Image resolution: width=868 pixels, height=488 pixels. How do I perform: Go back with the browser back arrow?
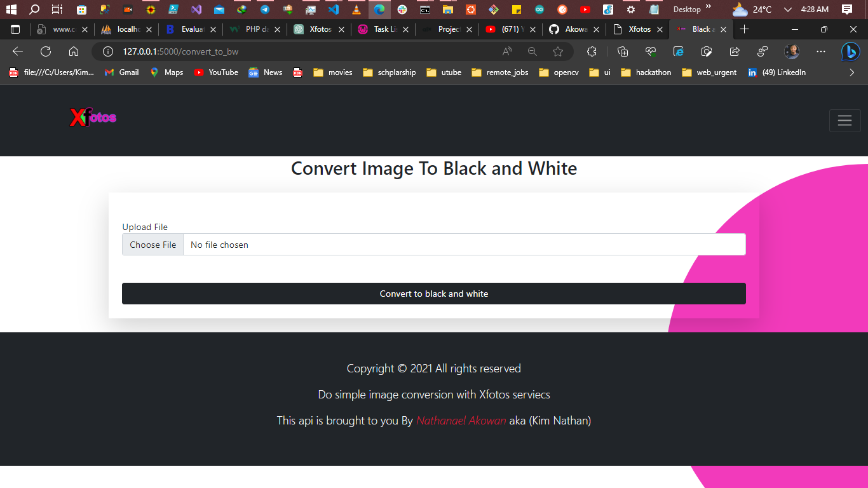[18, 51]
